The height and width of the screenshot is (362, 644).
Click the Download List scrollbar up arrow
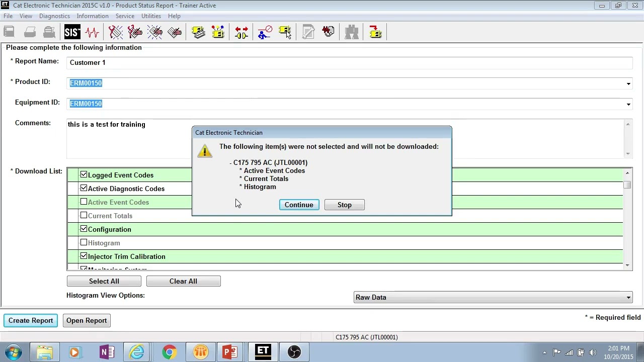pos(627,173)
